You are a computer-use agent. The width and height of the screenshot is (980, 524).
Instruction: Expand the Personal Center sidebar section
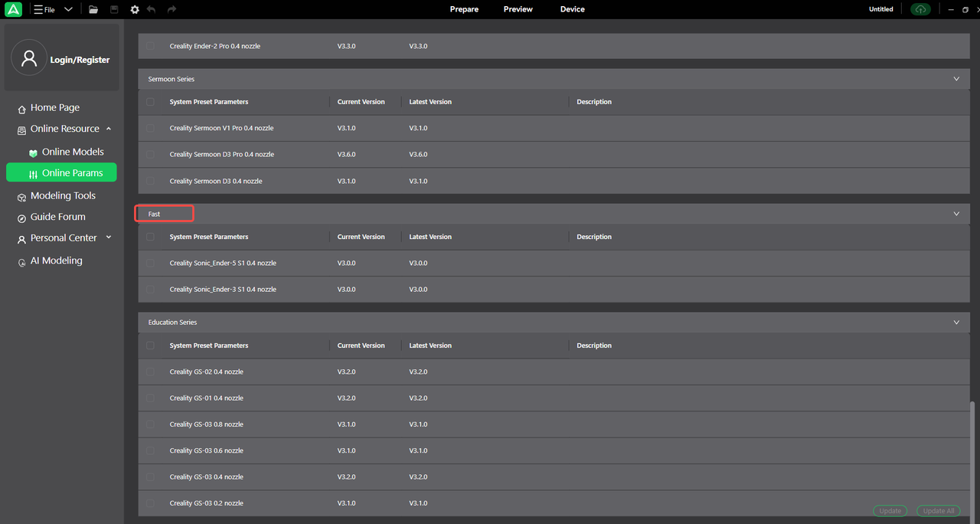[x=109, y=237]
